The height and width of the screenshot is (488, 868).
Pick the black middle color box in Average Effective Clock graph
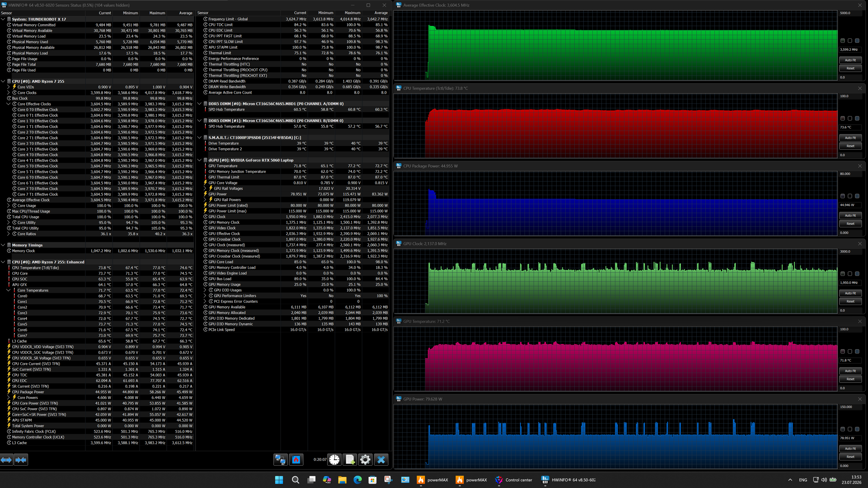click(850, 41)
